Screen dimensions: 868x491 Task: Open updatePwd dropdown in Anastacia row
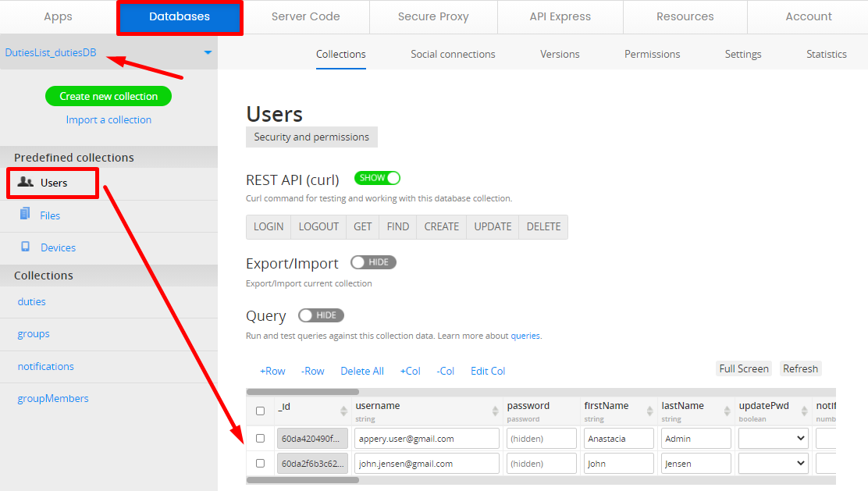(x=773, y=439)
